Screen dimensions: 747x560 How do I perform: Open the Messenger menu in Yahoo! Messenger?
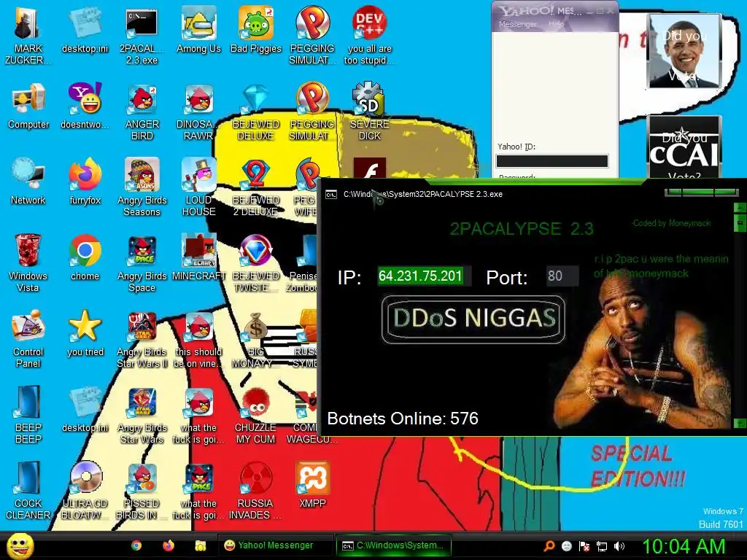(517, 24)
